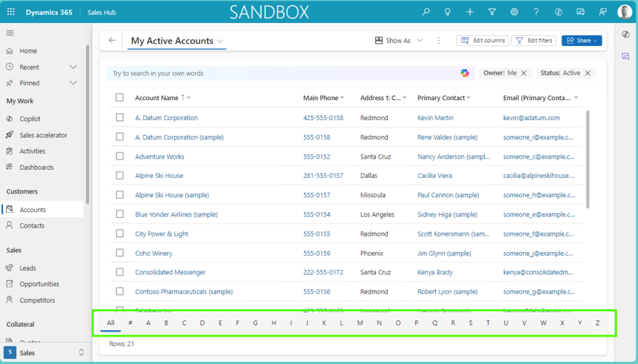Click the search magnifier icon in header

point(426,12)
